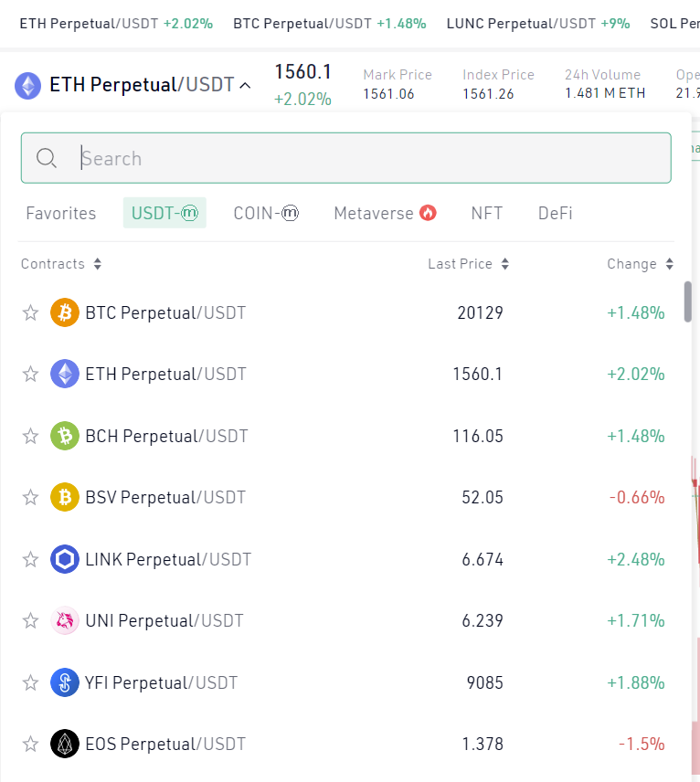Viewport: 700px width, 782px height.
Task: Click the magnifying glass search icon
Action: [47, 158]
